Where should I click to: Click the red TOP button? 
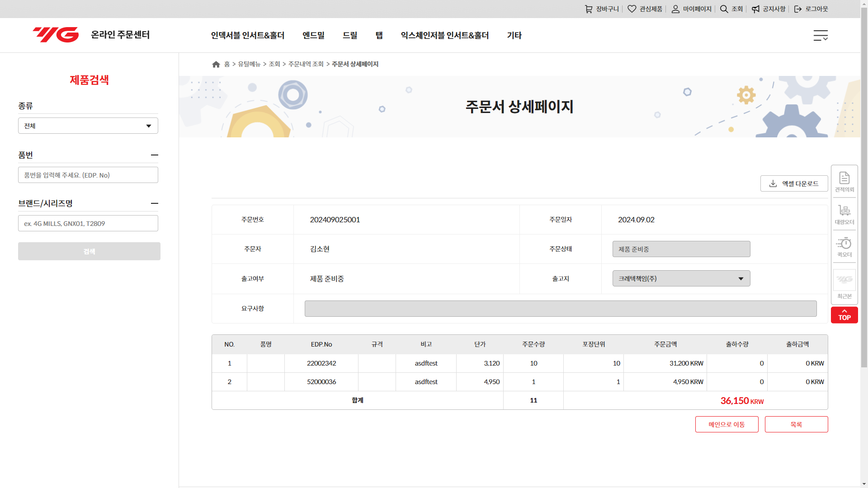(x=844, y=315)
